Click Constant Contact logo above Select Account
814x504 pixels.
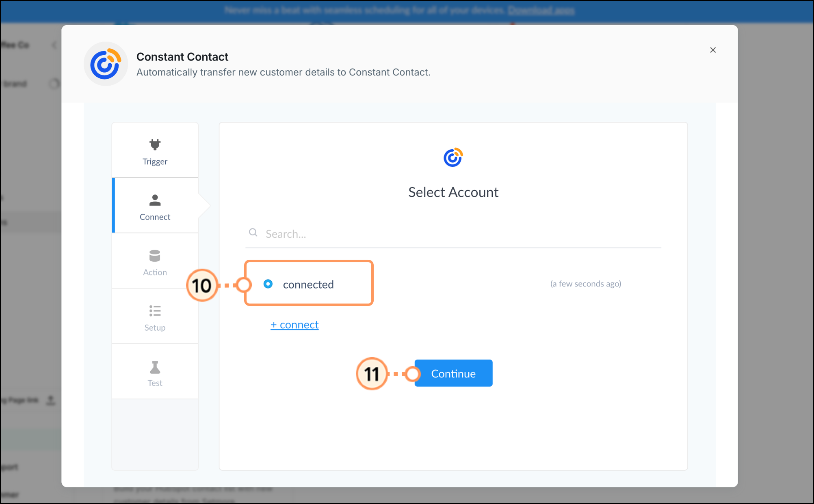pyautogui.click(x=453, y=157)
